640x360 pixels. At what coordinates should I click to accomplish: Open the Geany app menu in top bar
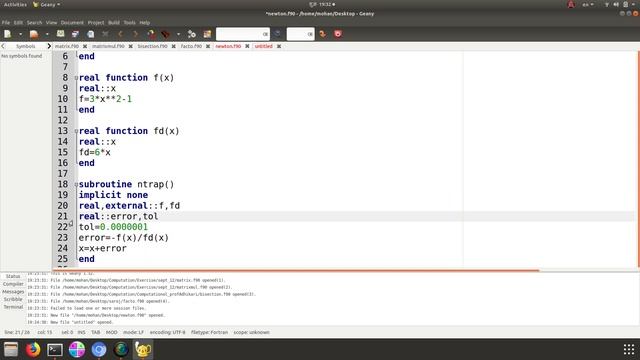coord(47,4)
